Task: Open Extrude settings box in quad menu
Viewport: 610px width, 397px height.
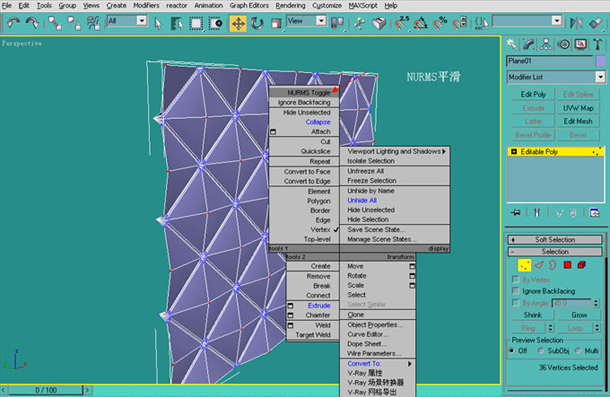Action: click(x=291, y=306)
